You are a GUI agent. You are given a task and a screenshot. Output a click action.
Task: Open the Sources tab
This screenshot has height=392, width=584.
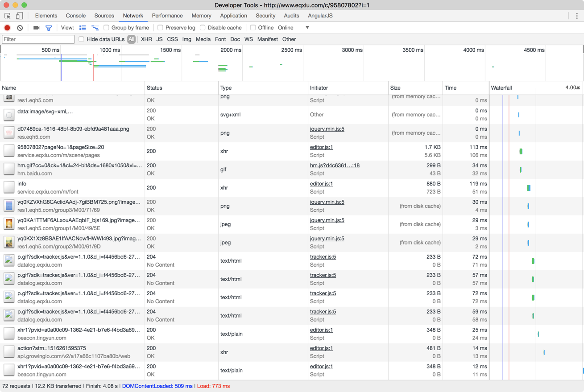click(104, 16)
